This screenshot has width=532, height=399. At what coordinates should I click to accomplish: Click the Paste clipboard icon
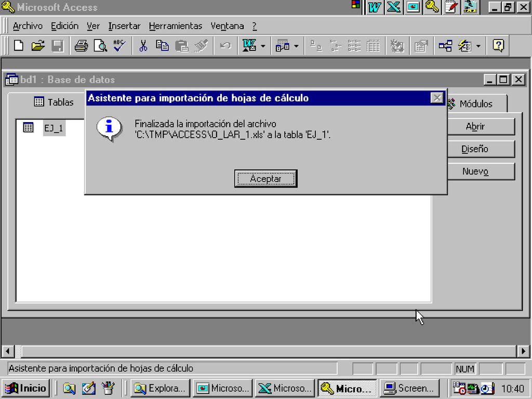click(181, 46)
